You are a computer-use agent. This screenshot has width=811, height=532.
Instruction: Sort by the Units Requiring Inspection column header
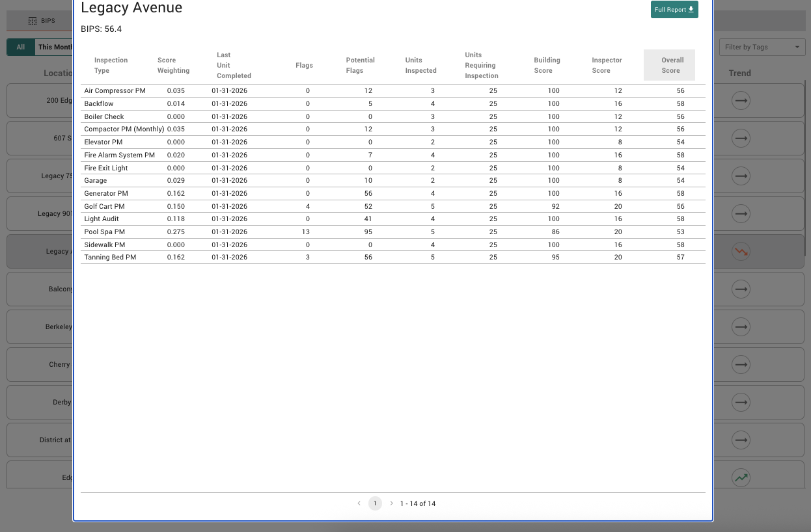pyautogui.click(x=482, y=65)
